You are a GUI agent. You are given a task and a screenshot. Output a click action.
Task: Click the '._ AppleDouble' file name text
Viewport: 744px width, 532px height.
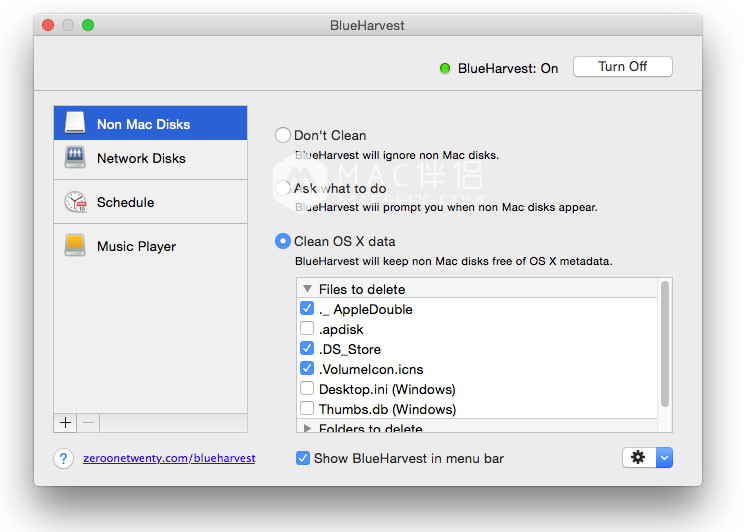[365, 309]
